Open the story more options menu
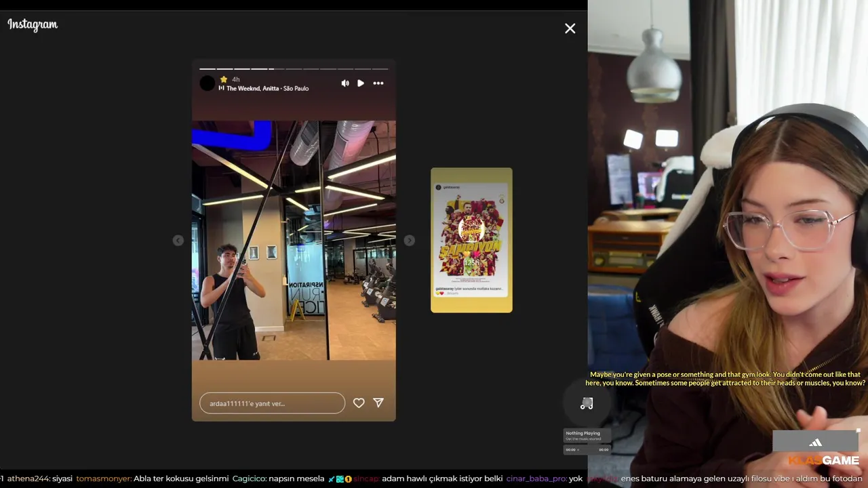The image size is (868, 488). pos(378,83)
